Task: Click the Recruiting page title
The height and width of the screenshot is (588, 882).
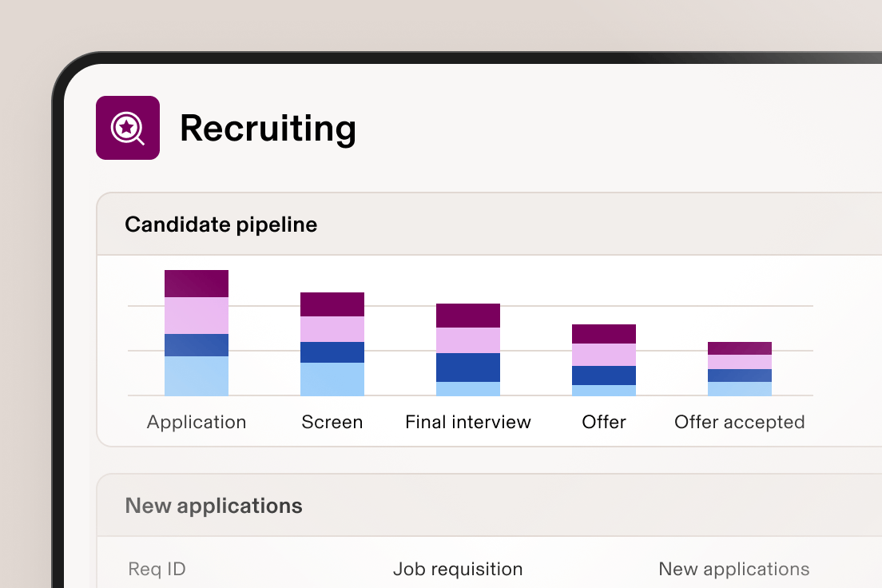Action: pos(268,128)
